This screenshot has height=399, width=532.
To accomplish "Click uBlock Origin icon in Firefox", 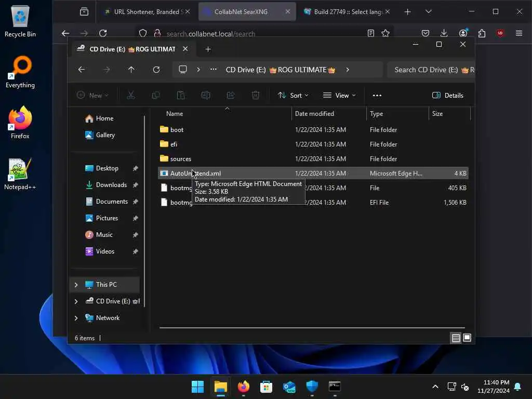I will coord(500,33).
